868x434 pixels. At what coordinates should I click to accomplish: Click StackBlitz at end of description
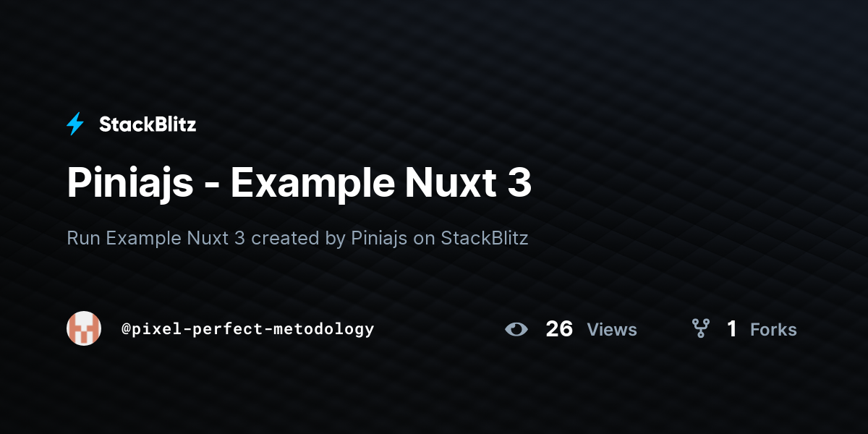pos(485,238)
